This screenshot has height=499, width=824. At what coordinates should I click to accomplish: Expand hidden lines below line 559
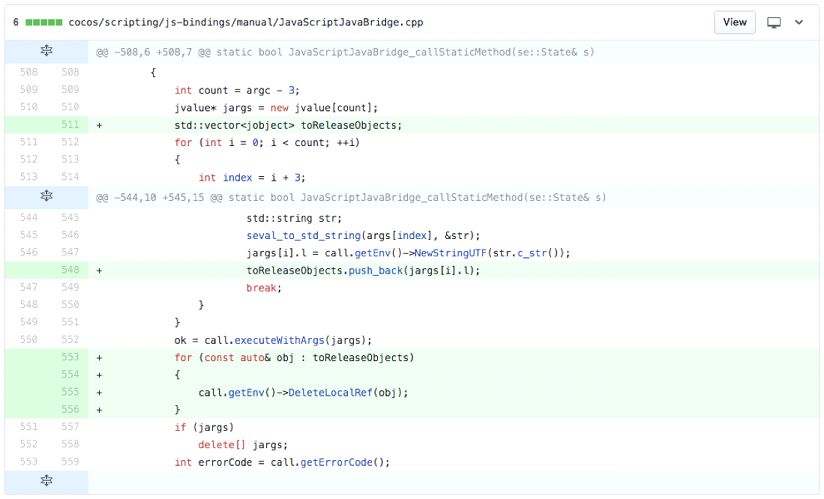46,482
